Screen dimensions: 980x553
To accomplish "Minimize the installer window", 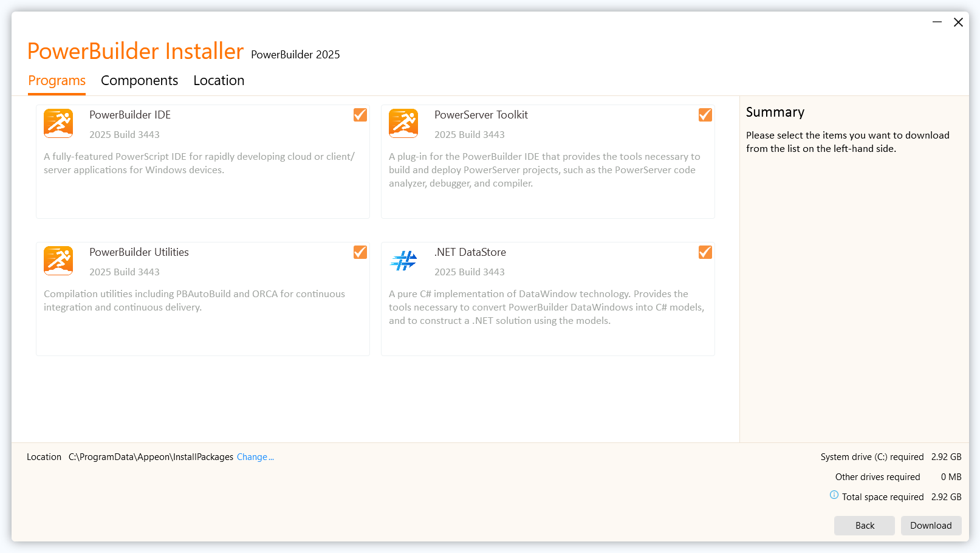I will (937, 22).
